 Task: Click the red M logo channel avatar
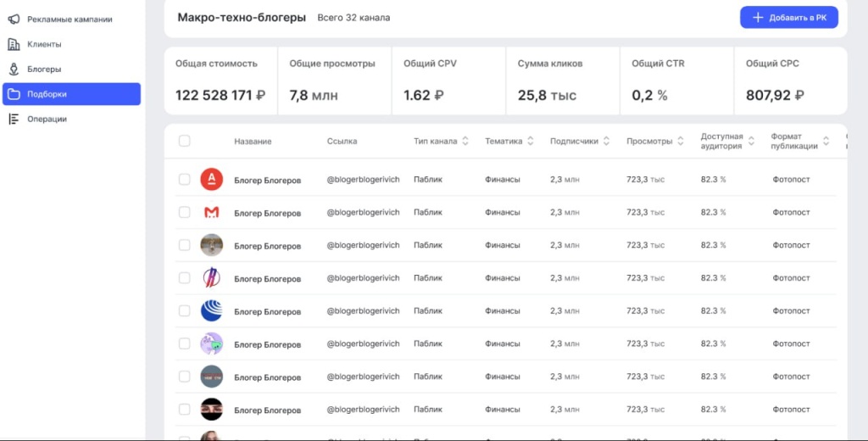tap(211, 212)
